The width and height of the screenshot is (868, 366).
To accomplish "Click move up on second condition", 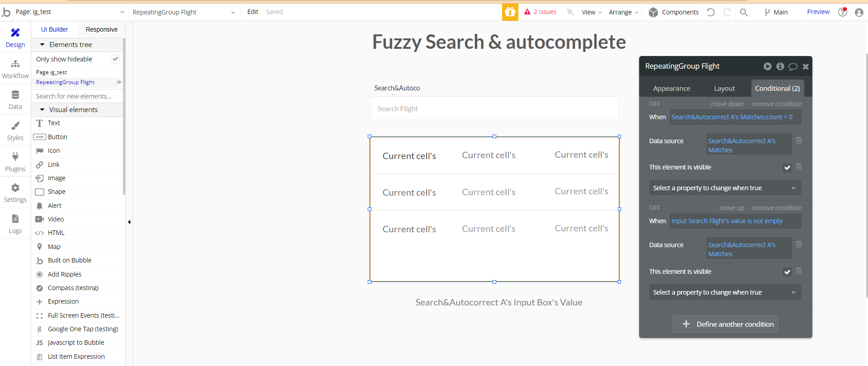I will click(x=731, y=208).
